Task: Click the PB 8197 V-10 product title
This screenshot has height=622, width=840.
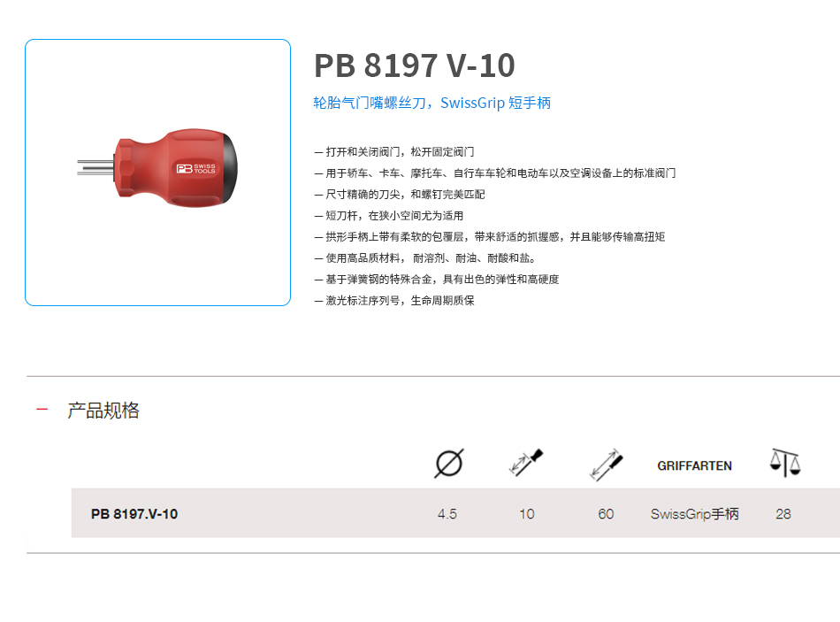Action: coord(414,65)
